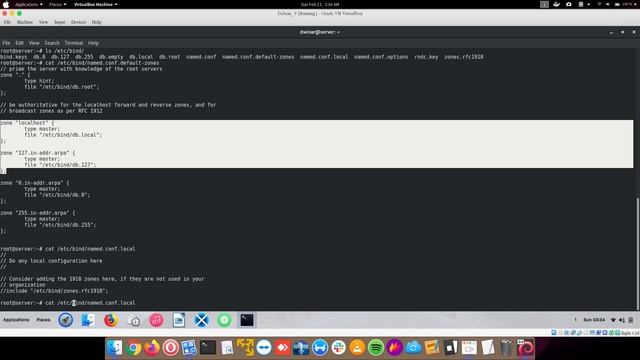
Task: Open the VirtualBox window File menu
Action: [x=7, y=22]
